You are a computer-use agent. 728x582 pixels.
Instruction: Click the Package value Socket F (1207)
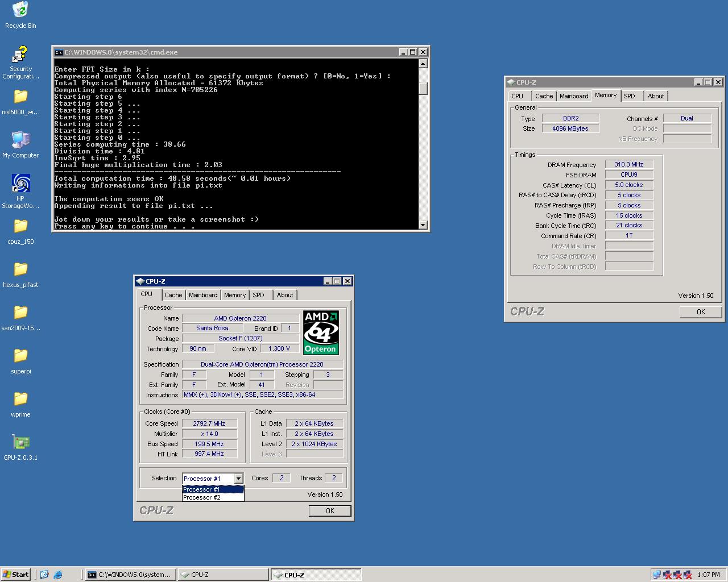pos(241,338)
